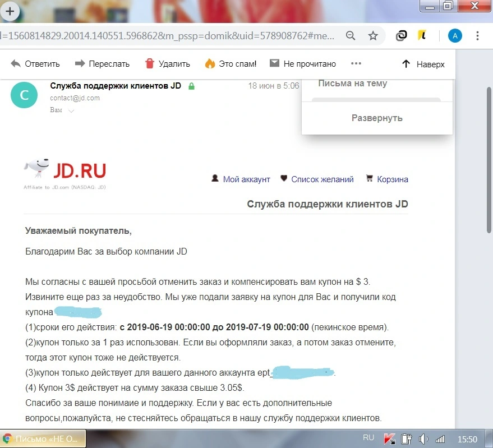This screenshot has height=448, width=493.
Task: Click RU language indicator in tray
Action: pos(368,438)
